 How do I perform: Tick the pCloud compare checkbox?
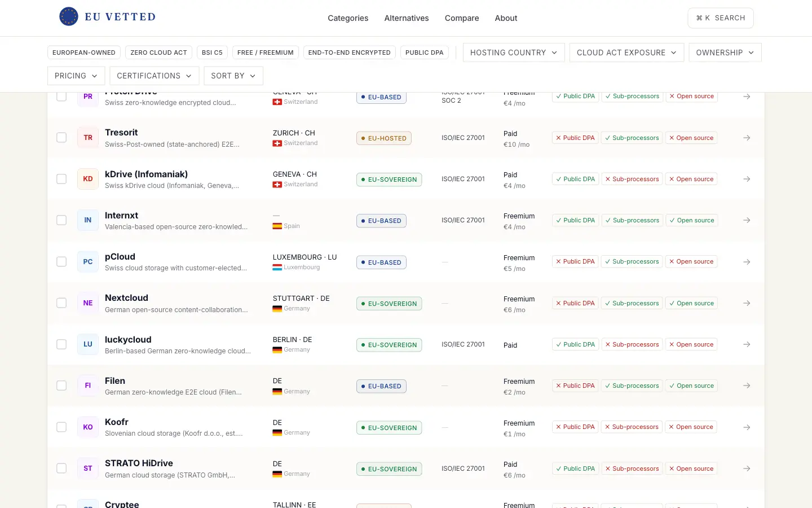[x=61, y=262]
